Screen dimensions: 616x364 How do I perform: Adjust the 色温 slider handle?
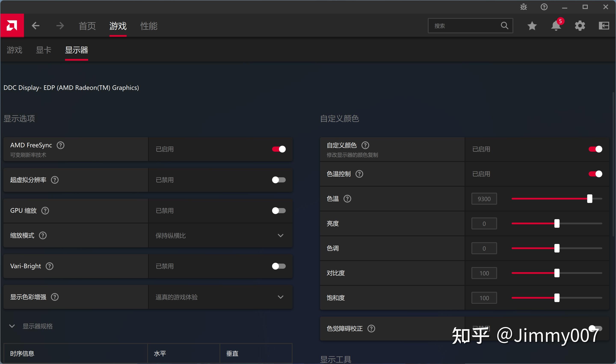tap(589, 199)
